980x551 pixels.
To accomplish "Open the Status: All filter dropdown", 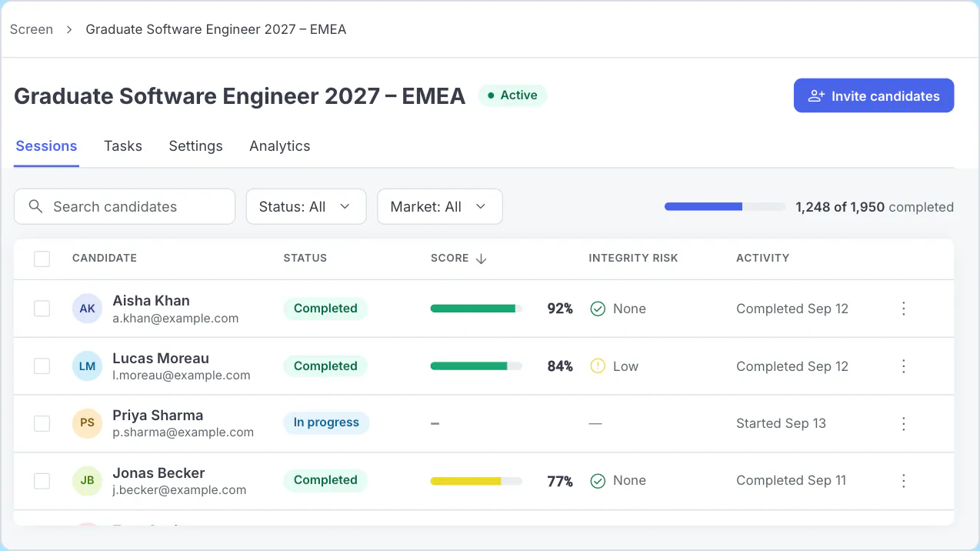I will click(306, 207).
